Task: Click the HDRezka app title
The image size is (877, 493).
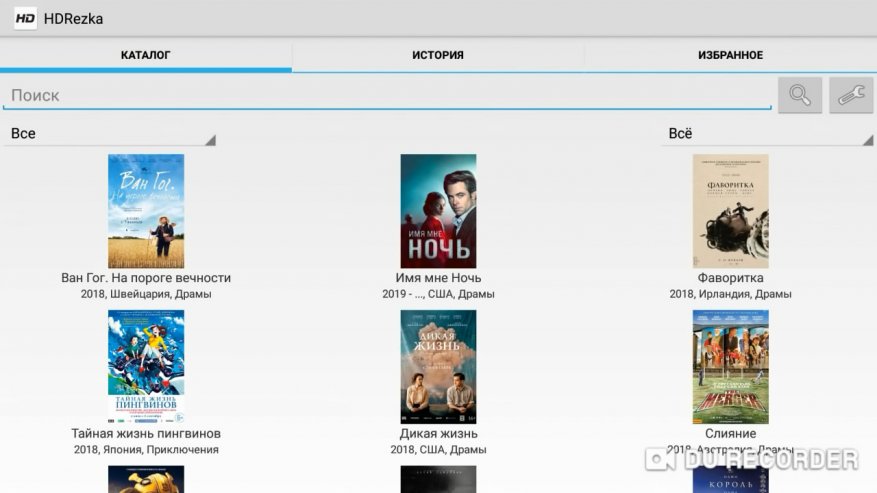Action: 73,19
